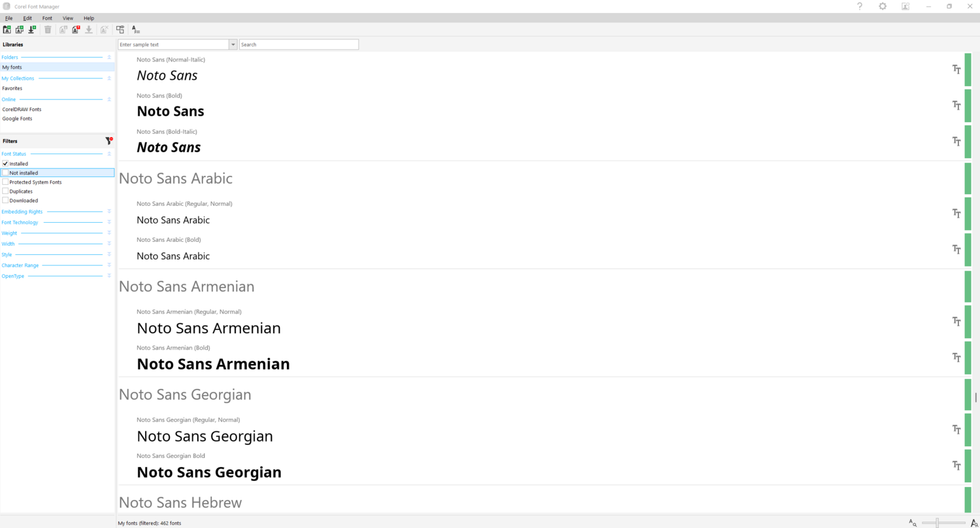Uncheck the Installed filter checkbox
This screenshot has width=980, height=528.
click(x=5, y=163)
